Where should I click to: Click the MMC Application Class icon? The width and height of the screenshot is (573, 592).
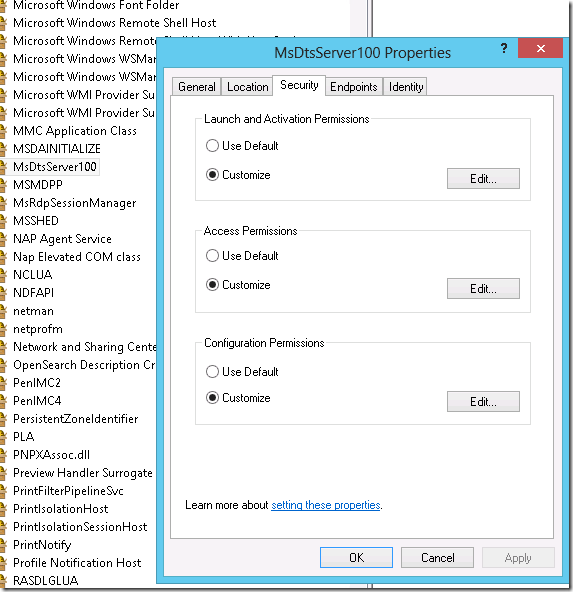tap(3, 131)
